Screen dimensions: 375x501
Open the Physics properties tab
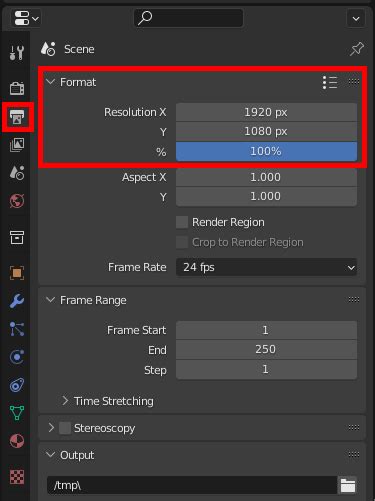point(17,357)
